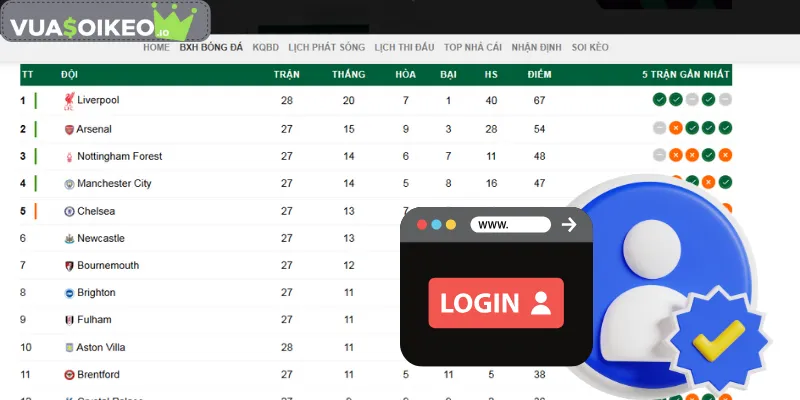Select the BXH BÓNG ĐÁ tab
Screen dimensions: 800x400
pyautogui.click(x=211, y=47)
